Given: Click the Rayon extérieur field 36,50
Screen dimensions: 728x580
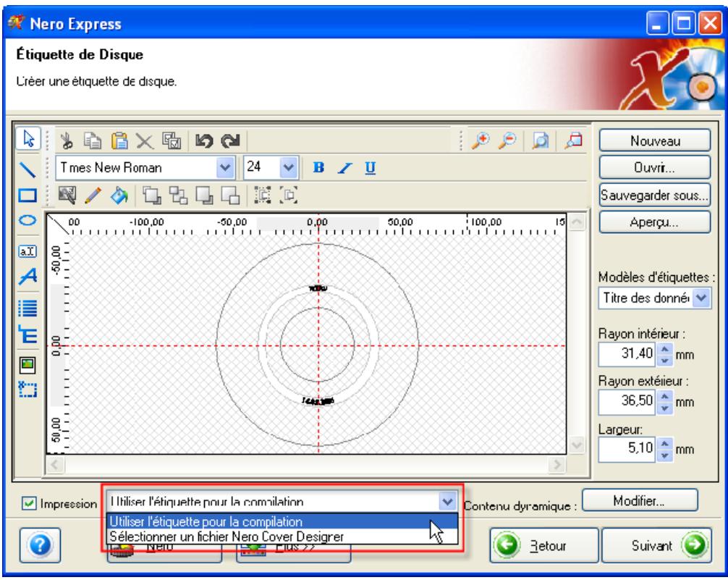Looking at the screenshot, I should [x=627, y=402].
